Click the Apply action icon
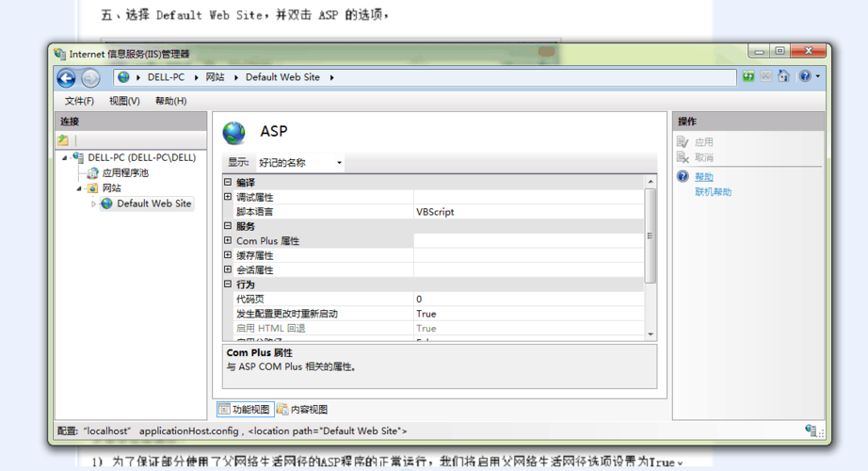Viewport: 868px width, 471px height. [683, 142]
